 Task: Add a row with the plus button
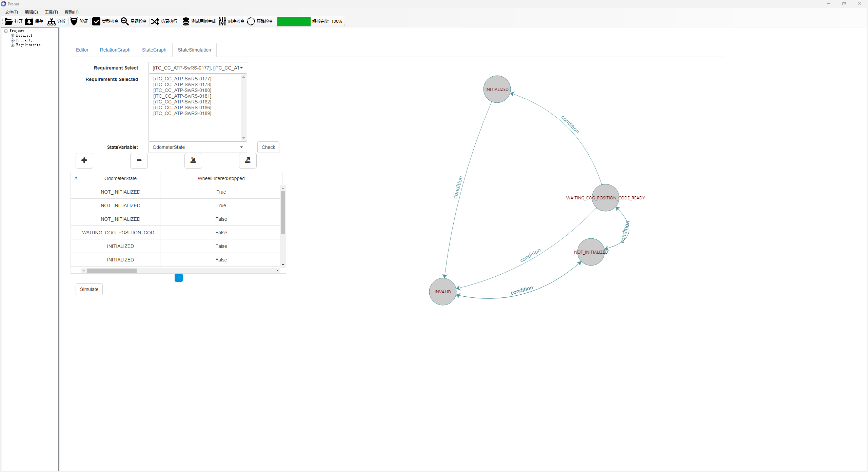(x=84, y=160)
